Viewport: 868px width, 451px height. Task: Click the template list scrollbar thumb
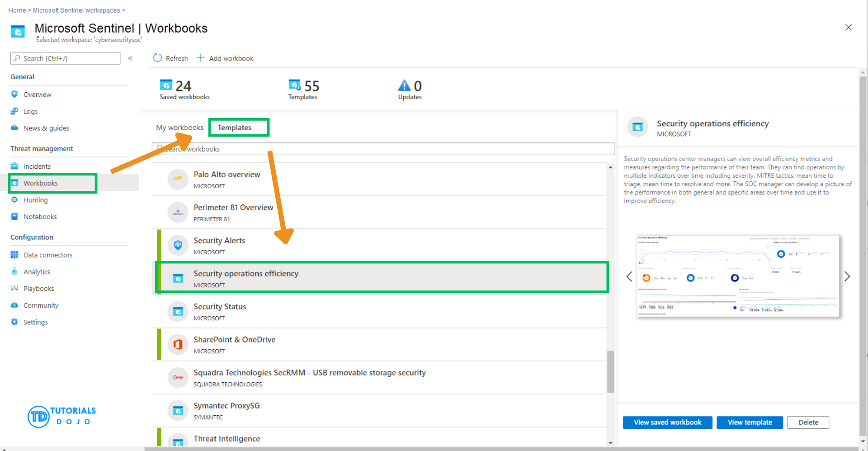tap(610, 371)
